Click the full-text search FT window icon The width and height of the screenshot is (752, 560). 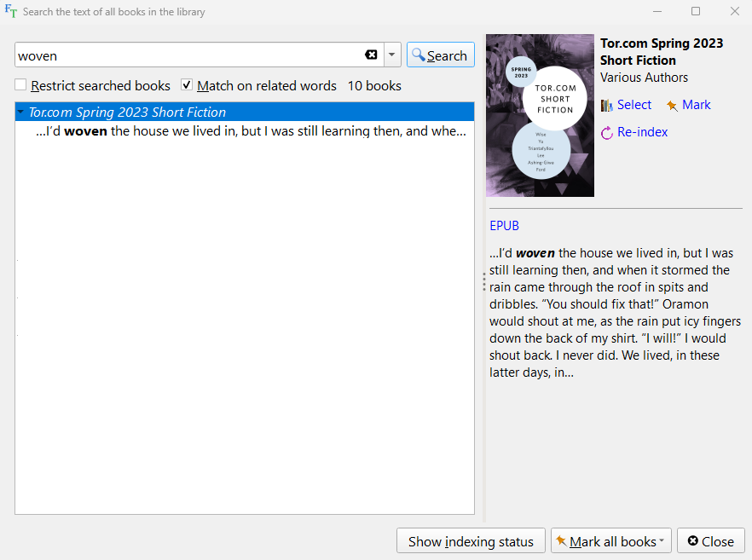point(10,11)
